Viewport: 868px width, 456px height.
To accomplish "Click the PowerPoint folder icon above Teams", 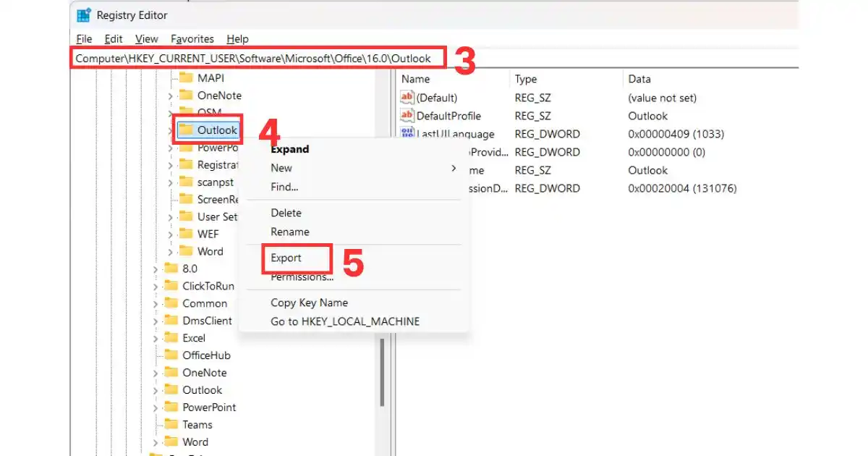I will (x=171, y=408).
